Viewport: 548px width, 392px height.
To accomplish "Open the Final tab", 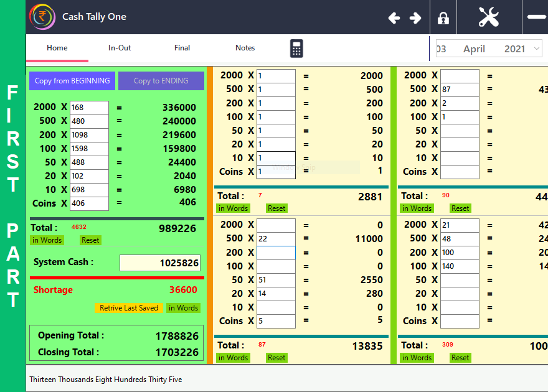I will pyautogui.click(x=182, y=48).
